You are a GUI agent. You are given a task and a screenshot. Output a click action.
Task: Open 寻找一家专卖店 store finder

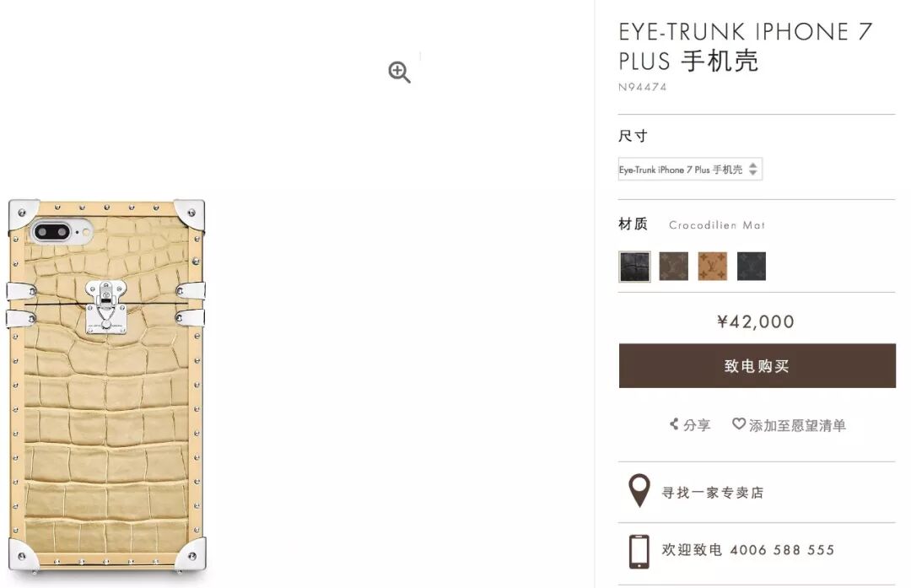[x=712, y=493]
